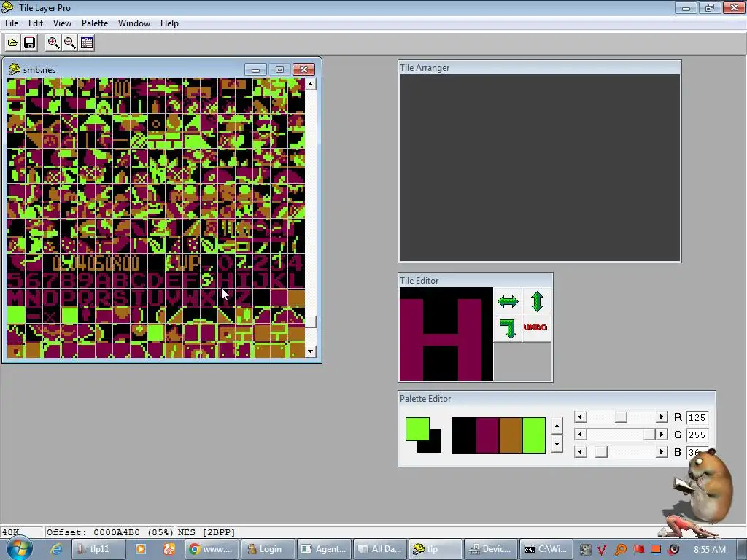747x560 pixels.
Task: Pick the brown palette color swatch
Action: 510,435
